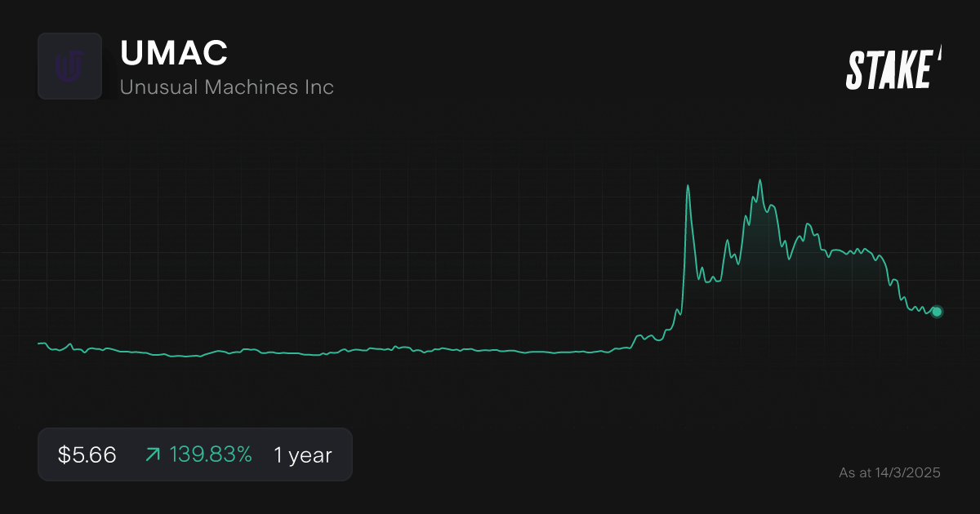Image resolution: width=980 pixels, height=514 pixels.
Task: Expand the UMAC ticker details
Action: [174, 53]
